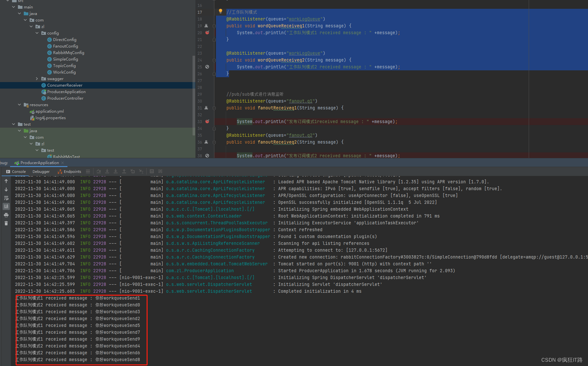Toggle Scroll to End console button

coord(6,206)
